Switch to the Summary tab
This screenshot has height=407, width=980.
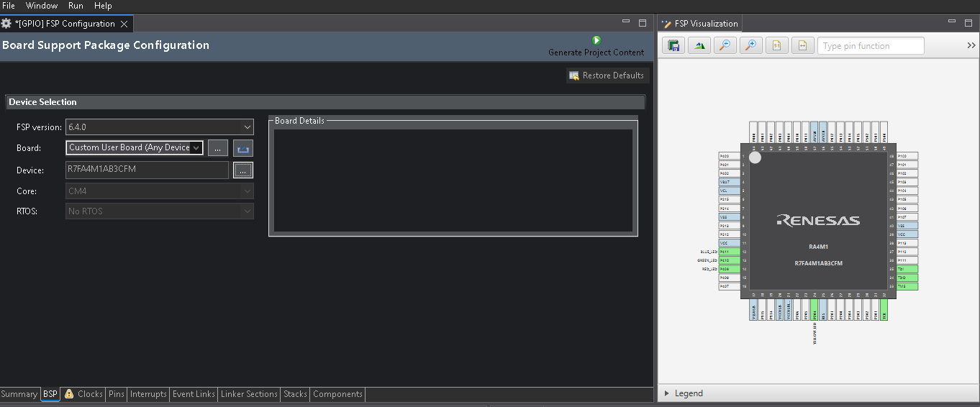19,394
